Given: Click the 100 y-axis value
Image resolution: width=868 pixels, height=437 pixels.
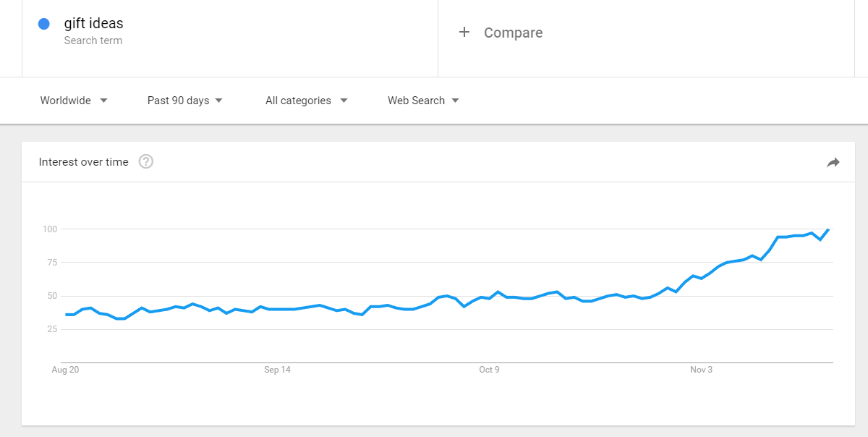Looking at the screenshot, I should point(49,229).
